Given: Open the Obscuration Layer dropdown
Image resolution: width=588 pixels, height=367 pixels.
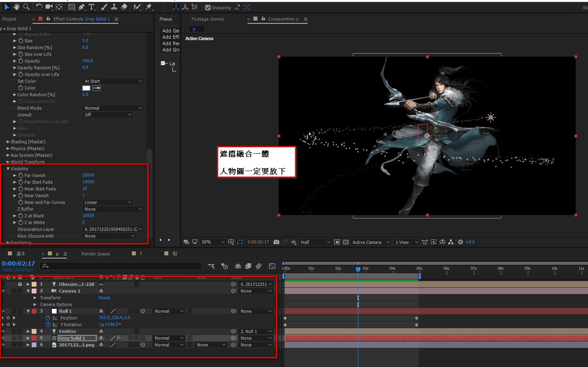Looking at the screenshot, I should click(x=113, y=229).
